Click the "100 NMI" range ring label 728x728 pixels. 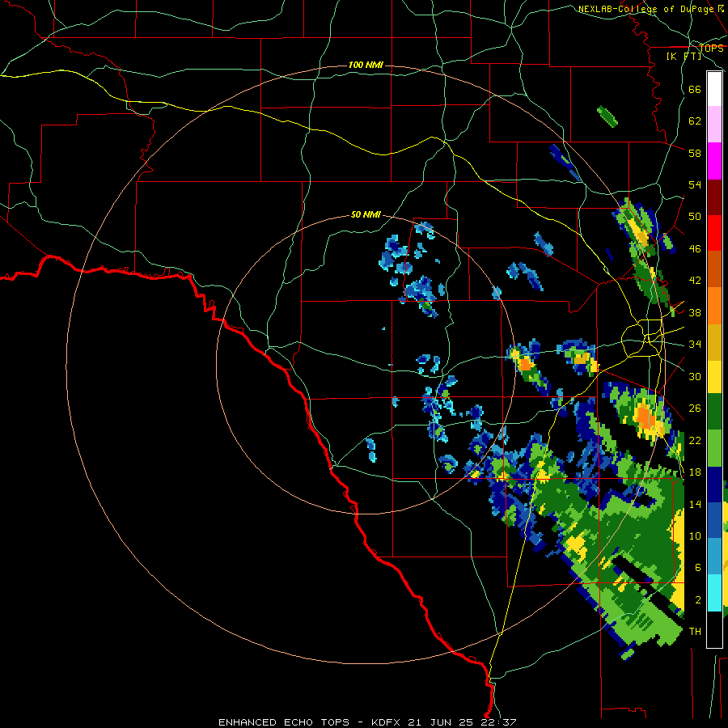click(366, 65)
